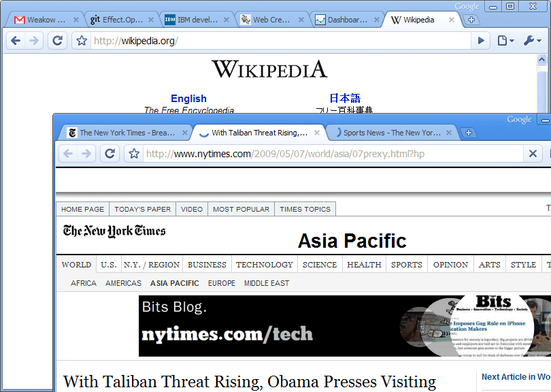
Task: Switch to The New York Times - Brea tab
Action: (x=126, y=133)
